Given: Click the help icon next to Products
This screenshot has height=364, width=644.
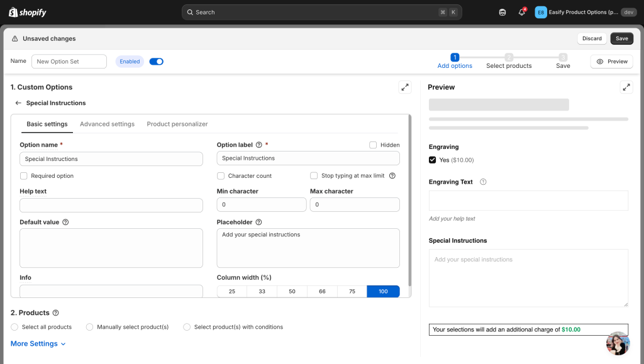Looking at the screenshot, I should coord(56,313).
